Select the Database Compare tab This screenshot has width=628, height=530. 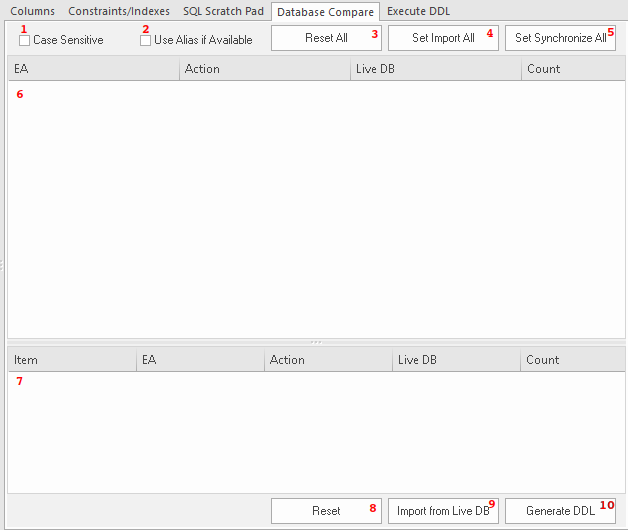pyautogui.click(x=325, y=12)
